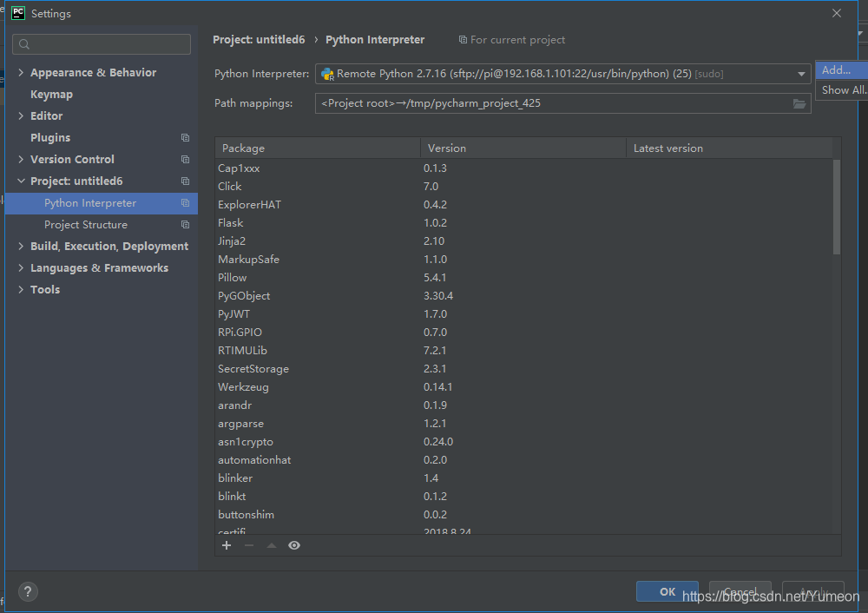Open the Python Interpreter dropdown arrow
This screenshot has height=613, width=868.
(x=801, y=74)
